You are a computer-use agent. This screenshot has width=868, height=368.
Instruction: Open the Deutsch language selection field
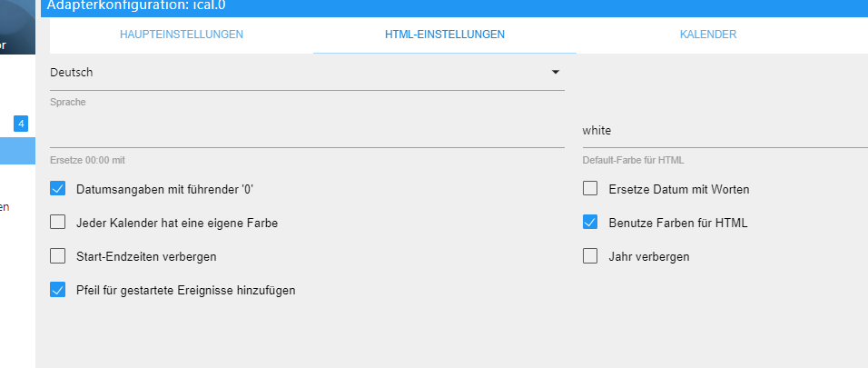tap(307, 73)
